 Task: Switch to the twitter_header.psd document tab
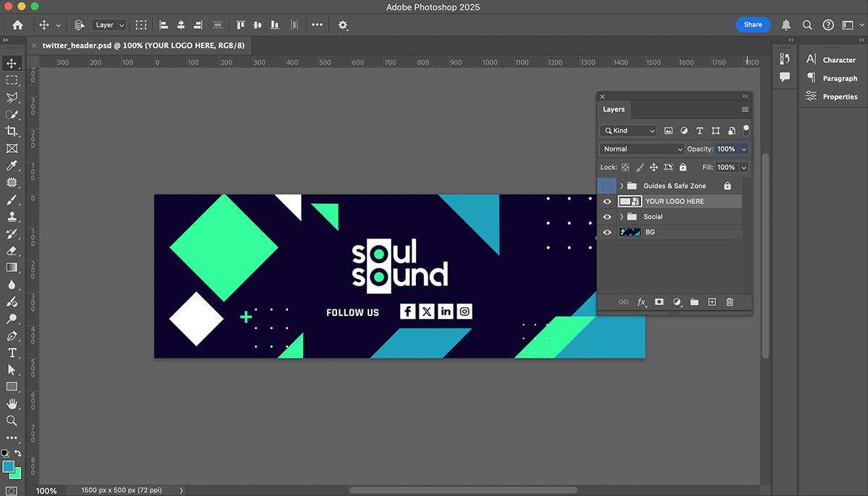tap(142, 45)
